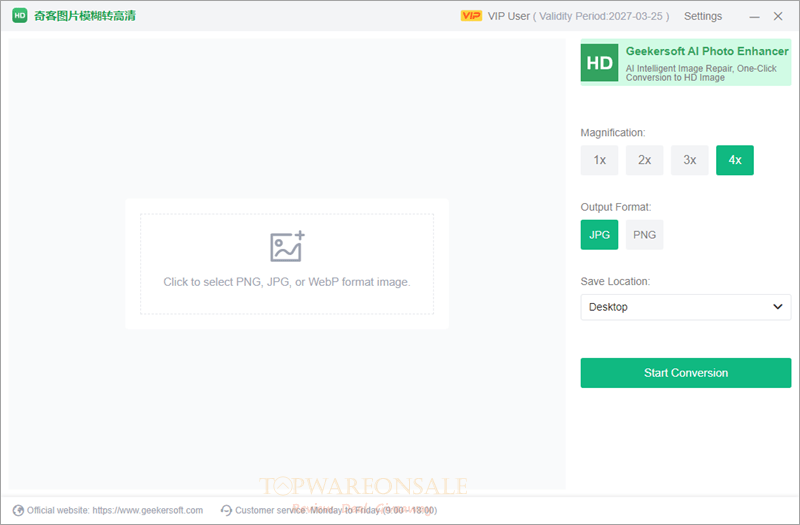Image resolution: width=800 pixels, height=525 pixels.
Task: Click the Save Location label
Action: pos(615,282)
